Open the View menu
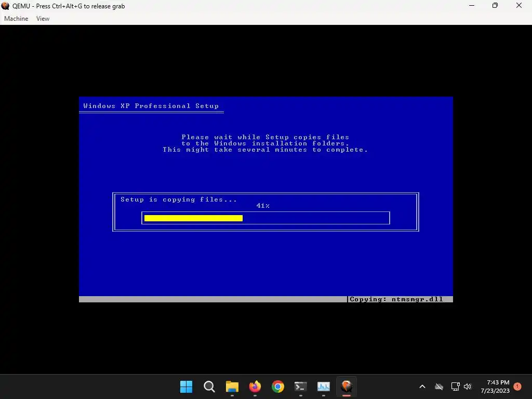Viewport: 532px width, 399px height. click(43, 19)
